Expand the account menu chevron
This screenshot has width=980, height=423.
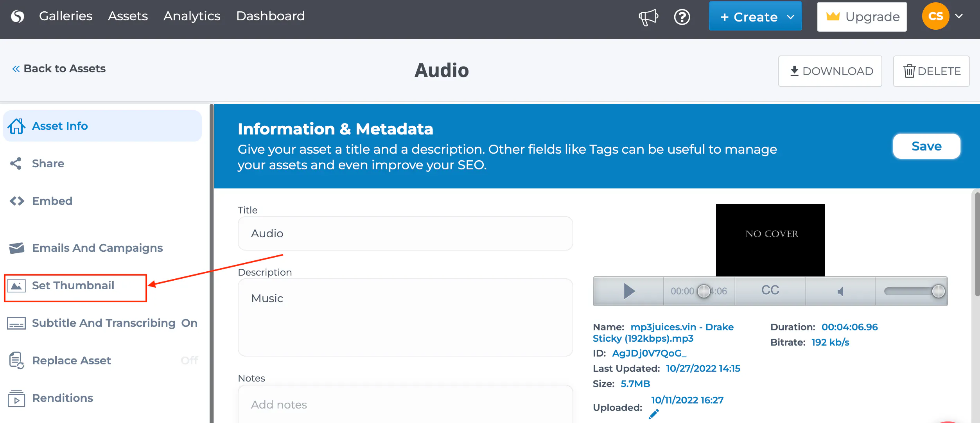[959, 16]
